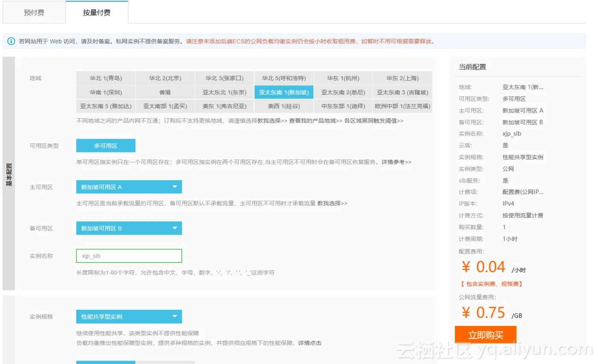This screenshot has width=598, height=364.
Task: Open the 教我选择>> link under regions
Action: point(273,121)
